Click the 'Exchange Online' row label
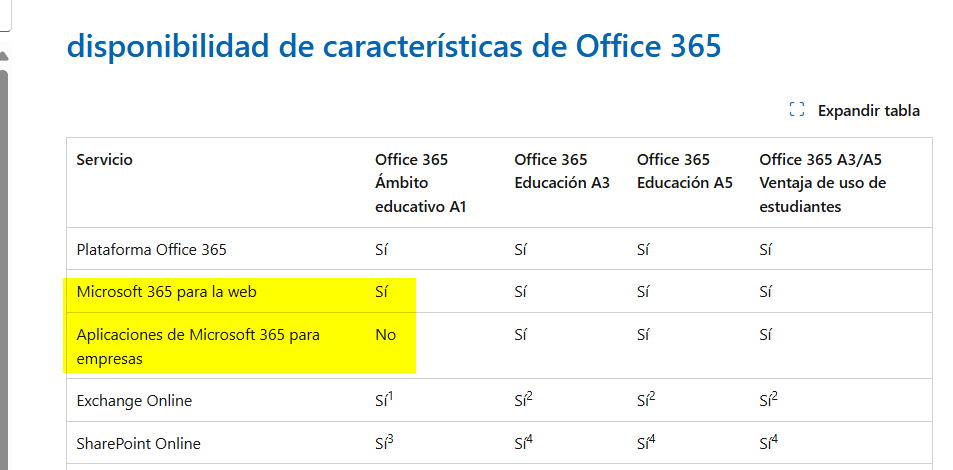This screenshot has width=953, height=470. 134,401
